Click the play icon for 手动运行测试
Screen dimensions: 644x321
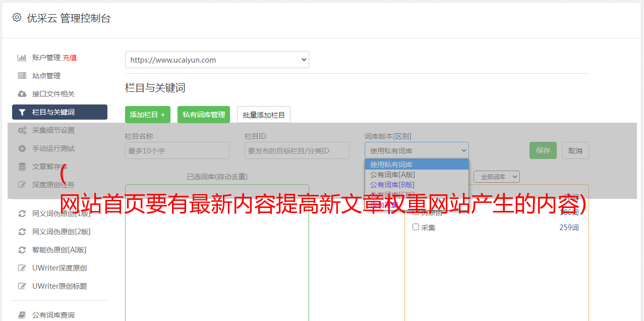tap(22, 148)
